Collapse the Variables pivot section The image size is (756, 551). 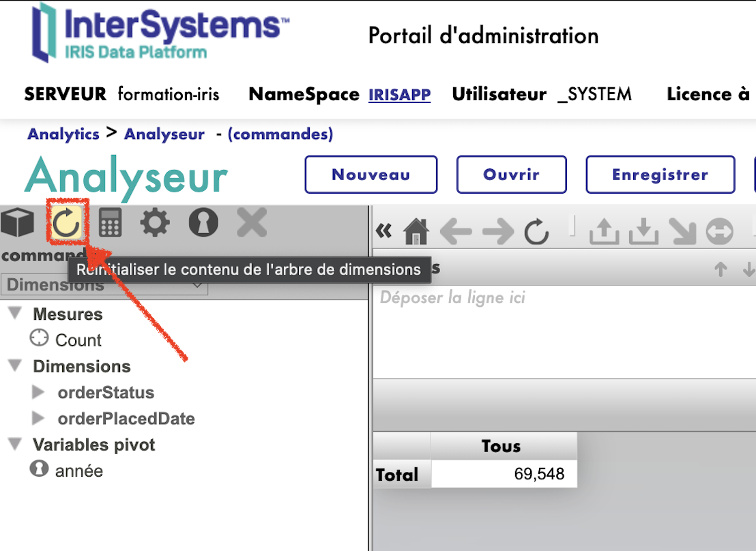[x=16, y=445]
